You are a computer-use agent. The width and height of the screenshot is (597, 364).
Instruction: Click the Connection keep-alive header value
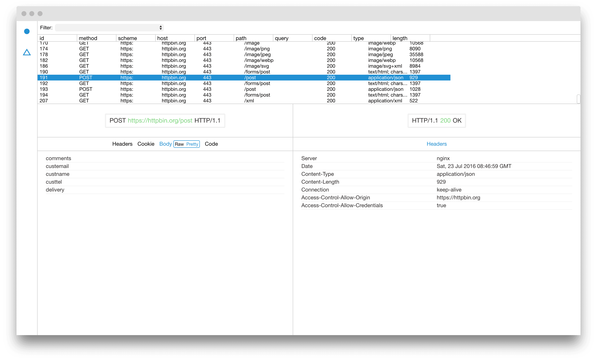pos(449,190)
